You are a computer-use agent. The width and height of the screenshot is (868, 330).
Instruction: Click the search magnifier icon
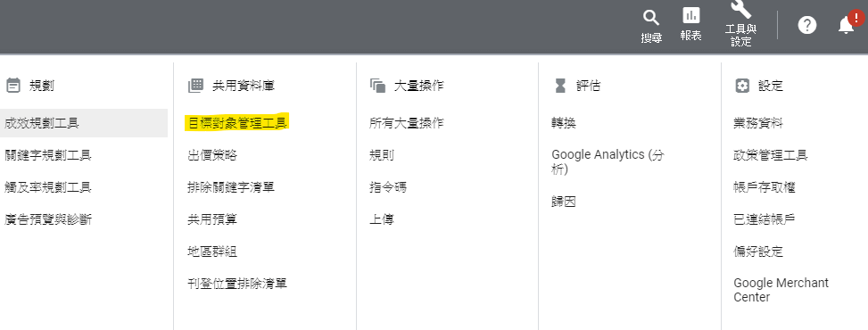pos(651,18)
